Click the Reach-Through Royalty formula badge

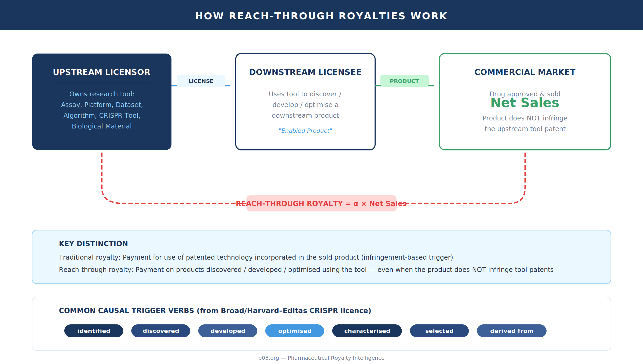coord(321,203)
